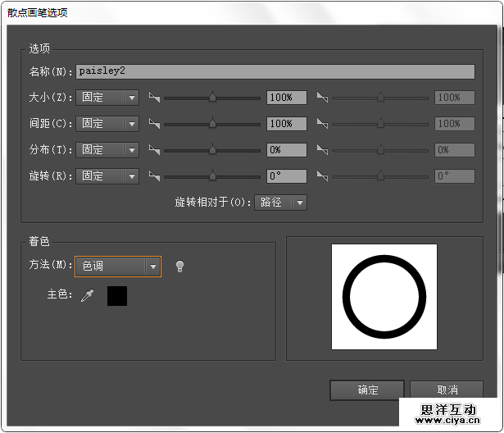Expand the 旋转相对于 路径 dropdown
This screenshot has width=504, height=433.
(x=281, y=202)
